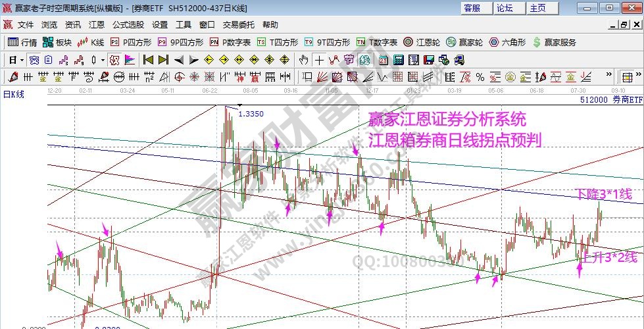Click the red floppy disk save icon
The image size is (644, 329).
pyautogui.click(x=429, y=60)
